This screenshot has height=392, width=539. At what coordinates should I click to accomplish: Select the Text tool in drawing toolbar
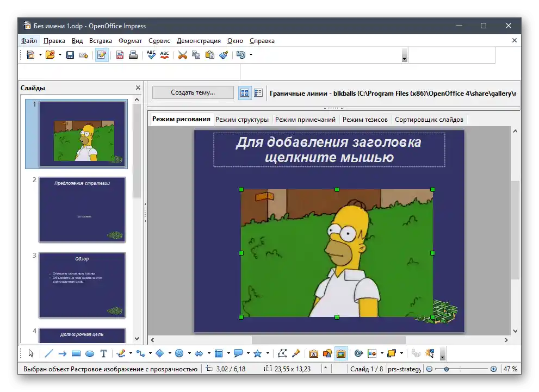pos(103,353)
